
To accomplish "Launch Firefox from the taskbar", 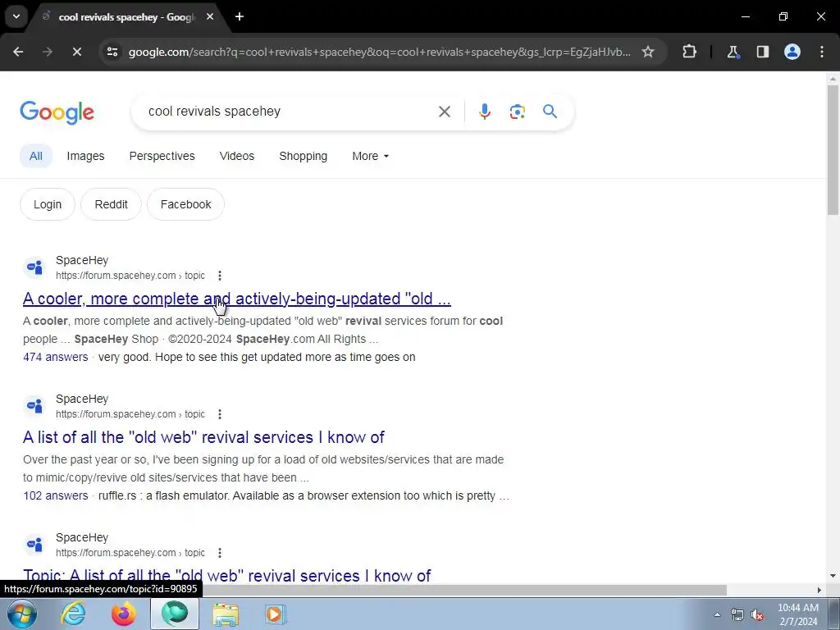I will click(x=123, y=614).
